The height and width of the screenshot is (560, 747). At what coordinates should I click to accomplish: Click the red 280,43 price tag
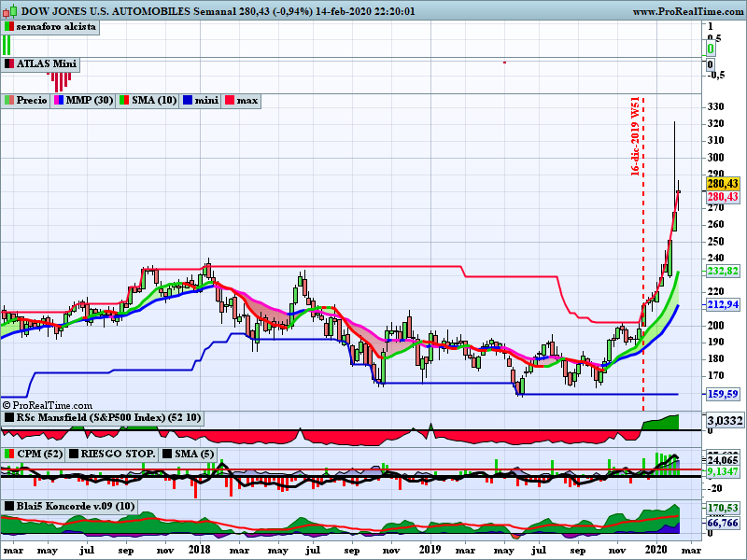pos(722,197)
